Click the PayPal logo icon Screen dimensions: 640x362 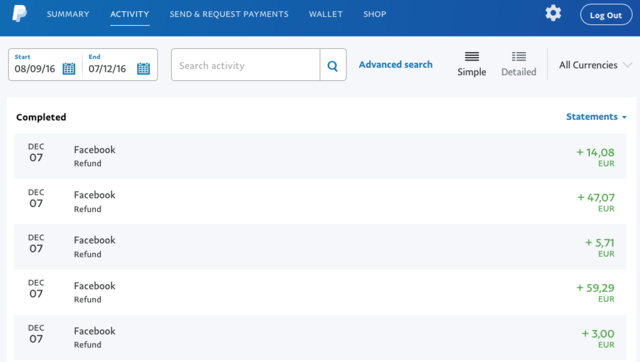tap(19, 14)
